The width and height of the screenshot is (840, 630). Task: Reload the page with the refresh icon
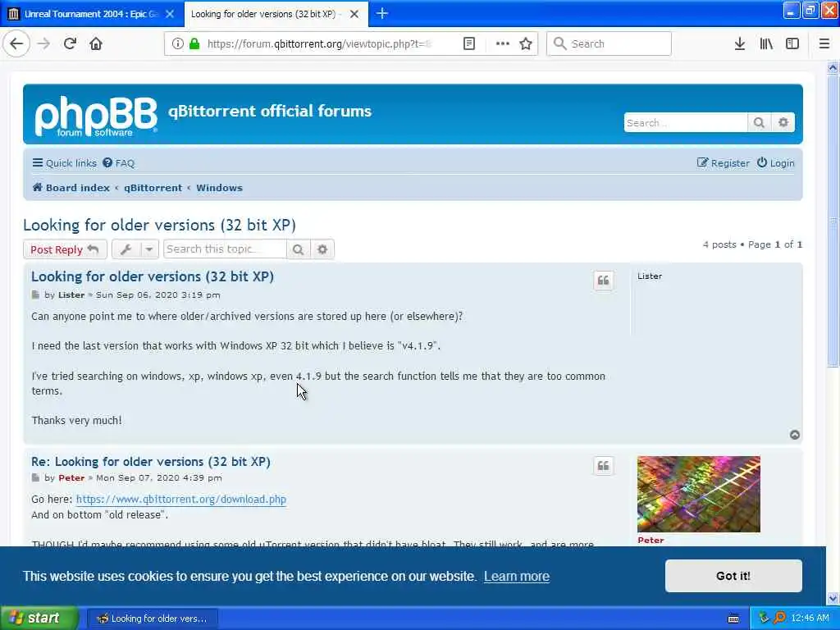70,43
